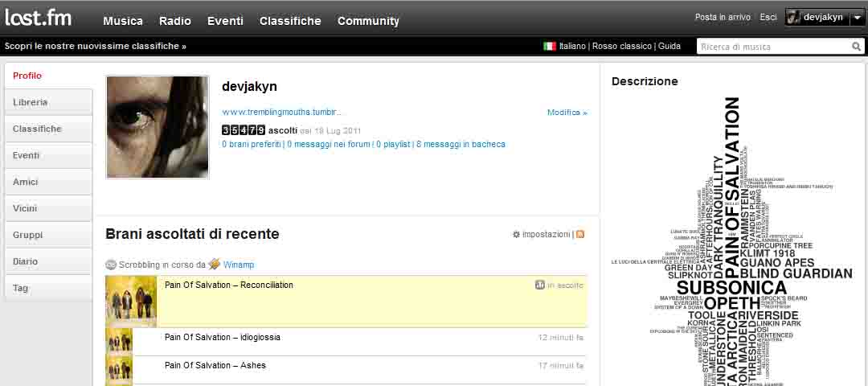The height and width of the screenshot is (386, 868).
Task: Open the Eventi menu
Action: (225, 21)
